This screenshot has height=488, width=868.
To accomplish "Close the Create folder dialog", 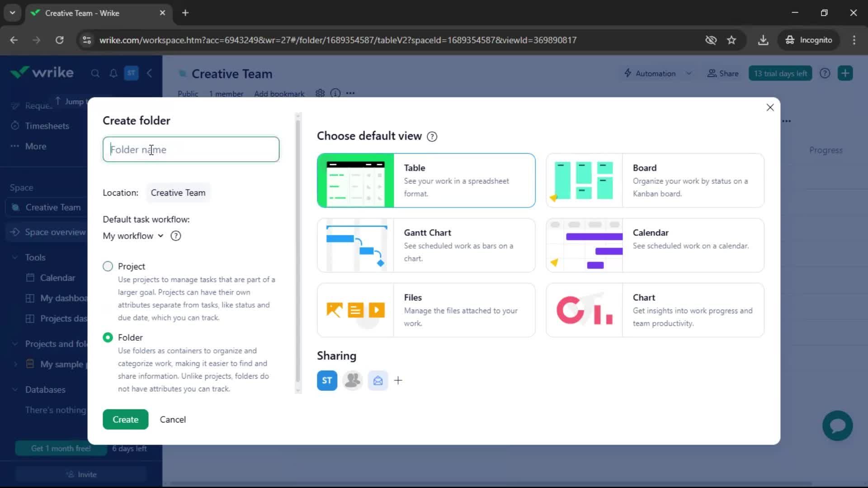I will 770,108.
